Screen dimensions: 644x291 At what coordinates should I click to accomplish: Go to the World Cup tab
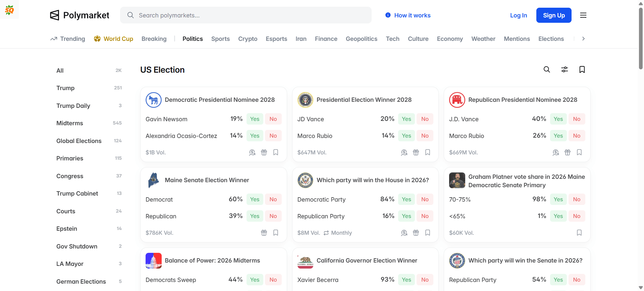(114, 39)
